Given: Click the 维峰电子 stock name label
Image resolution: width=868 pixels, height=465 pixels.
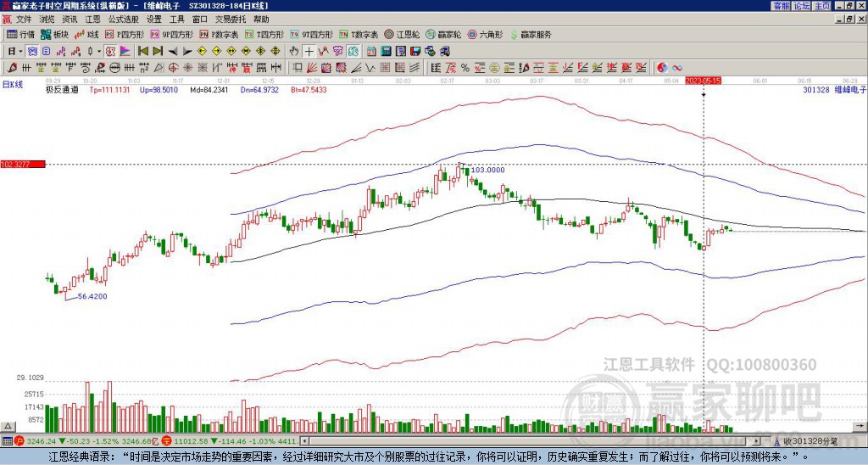Looking at the screenshot, I should [x=851, y=89].
